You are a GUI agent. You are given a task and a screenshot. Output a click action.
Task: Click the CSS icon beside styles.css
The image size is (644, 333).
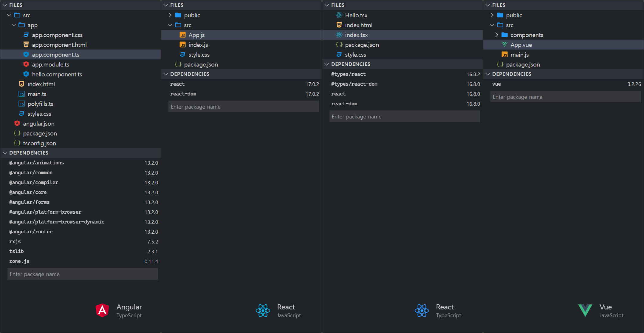pyautogui.click(x=22, y=114)
